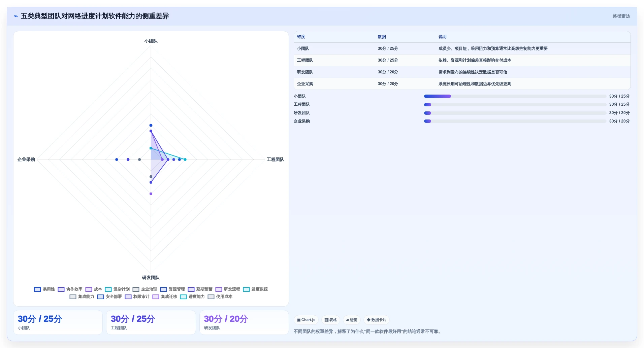
Task: Toggle 进度能力 legend entry
Action: click(192, 297)
